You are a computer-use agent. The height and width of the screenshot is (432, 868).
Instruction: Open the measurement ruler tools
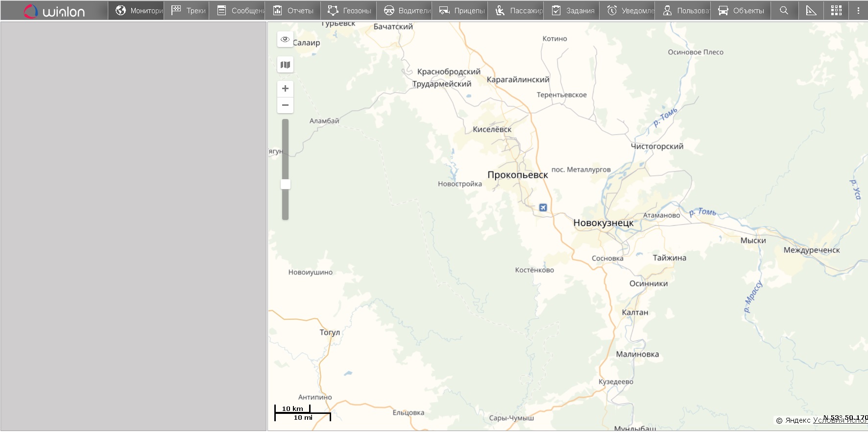pos(811,11)
